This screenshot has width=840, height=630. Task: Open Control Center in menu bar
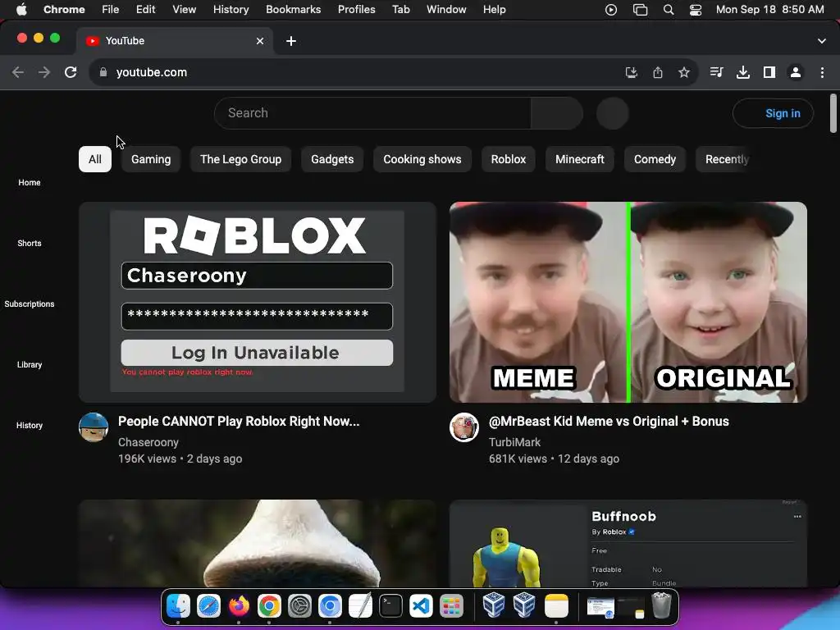click(696, 10)
